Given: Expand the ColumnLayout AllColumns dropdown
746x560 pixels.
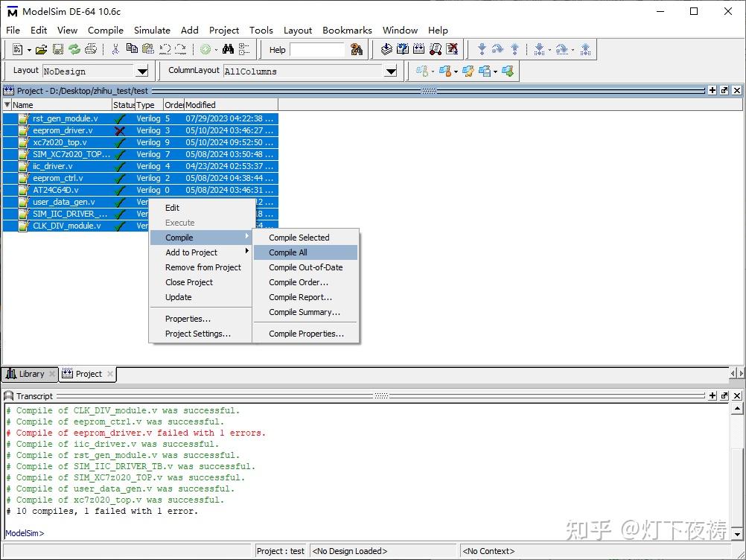Looking at the screenshot, I should pyautogui.click(x=391, y=71).
